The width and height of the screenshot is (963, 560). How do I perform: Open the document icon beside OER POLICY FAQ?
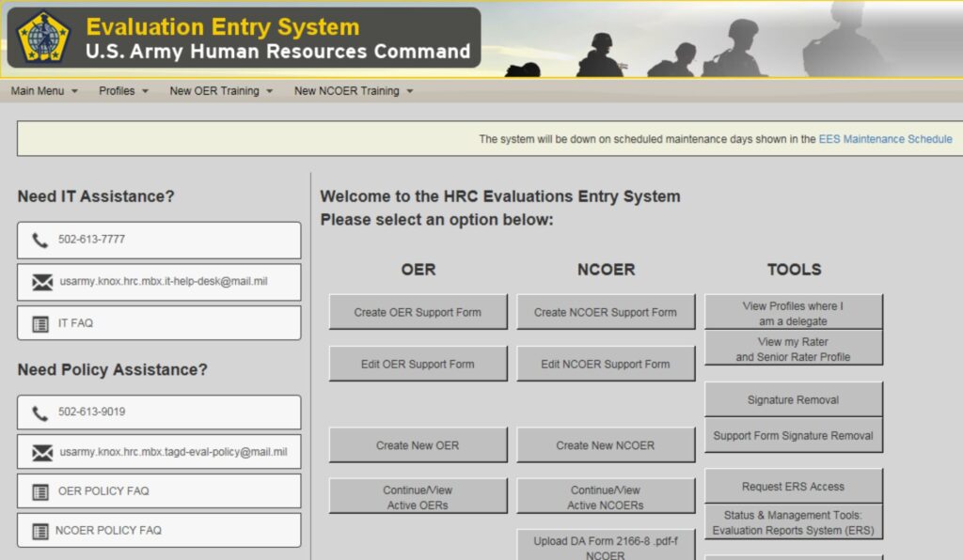pyautogui.click(x=40, y=490)
